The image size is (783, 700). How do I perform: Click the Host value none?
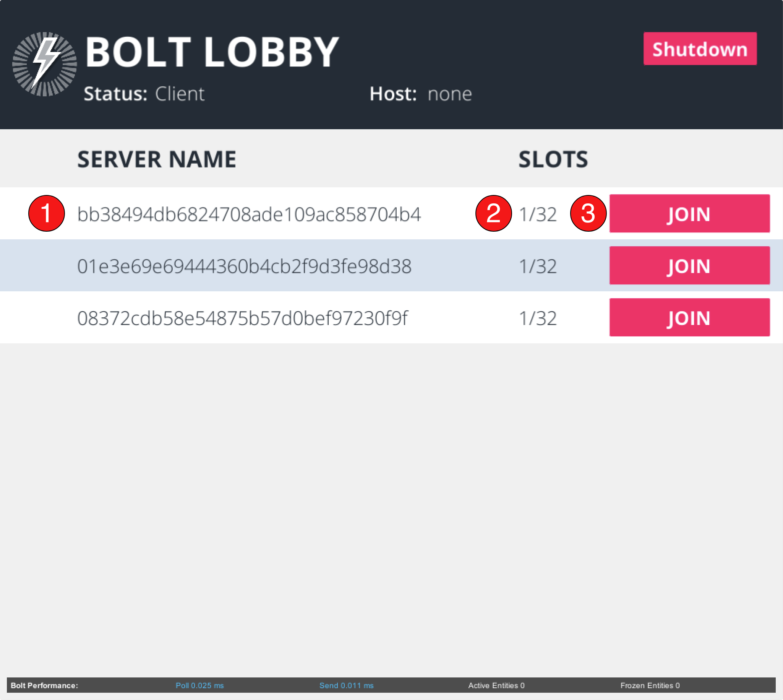click(450, 94)
